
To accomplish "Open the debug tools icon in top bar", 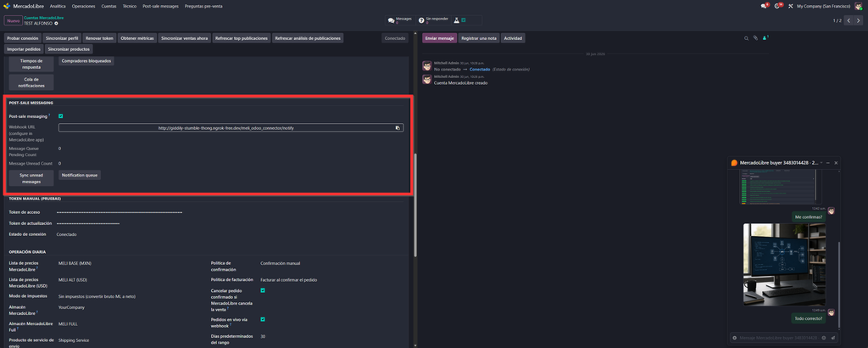I will click(791, 6).
